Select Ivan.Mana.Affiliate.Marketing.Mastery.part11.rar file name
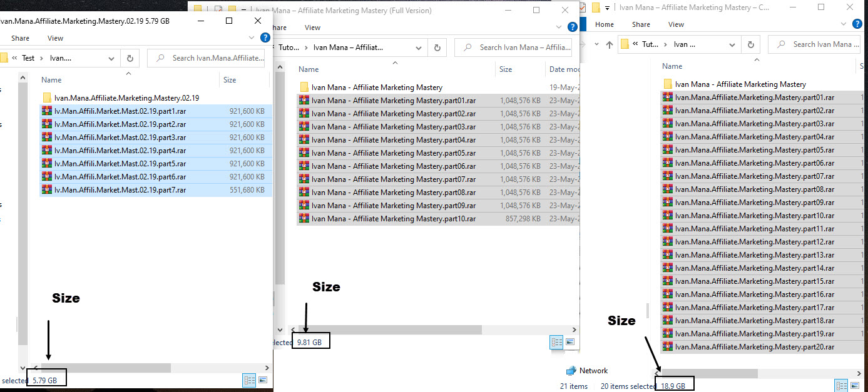 755,229
